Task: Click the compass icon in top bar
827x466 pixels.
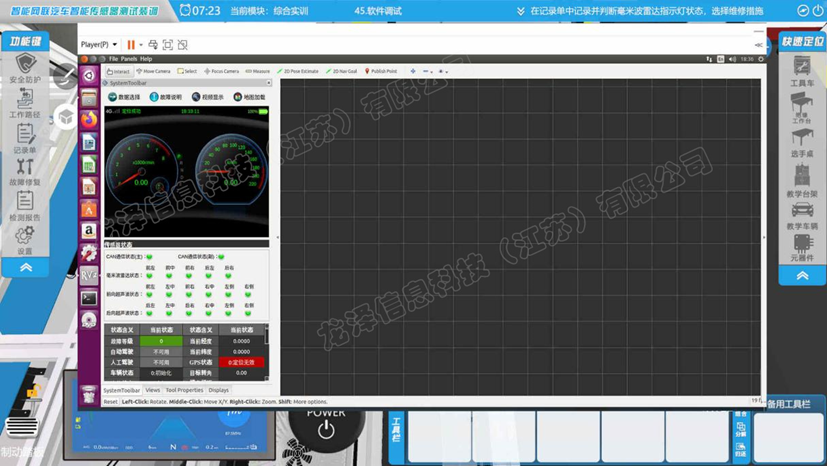Action: pyautogui.click(x=803, y=11)
